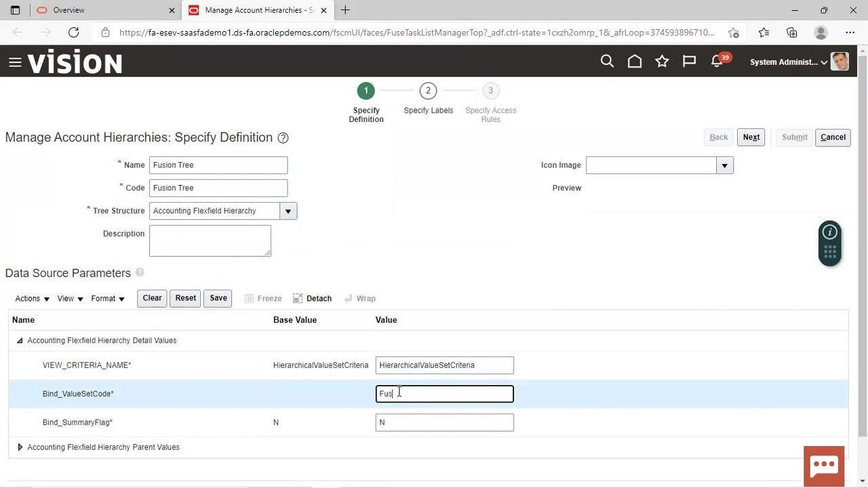Image resolution: width=868 pixels, height=488 pixels.
Task: Click the Cancel button
Action: (x=833, y=137)
